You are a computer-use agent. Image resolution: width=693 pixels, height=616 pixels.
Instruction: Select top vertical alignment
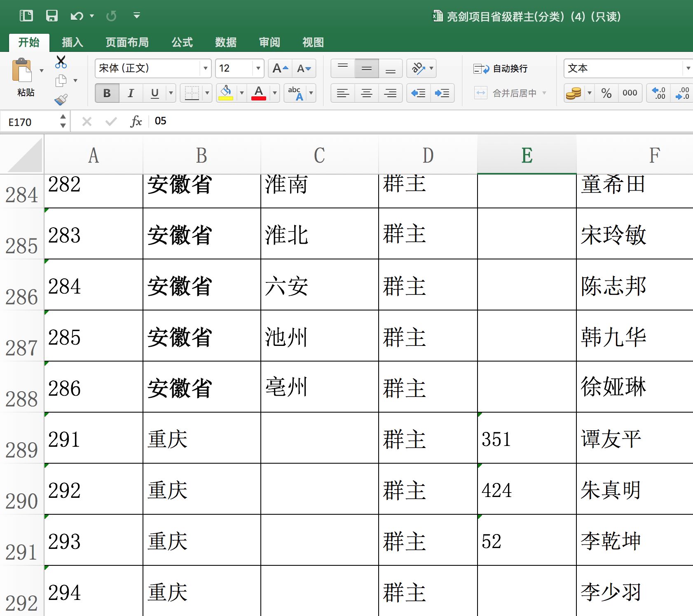click(343, 68)
